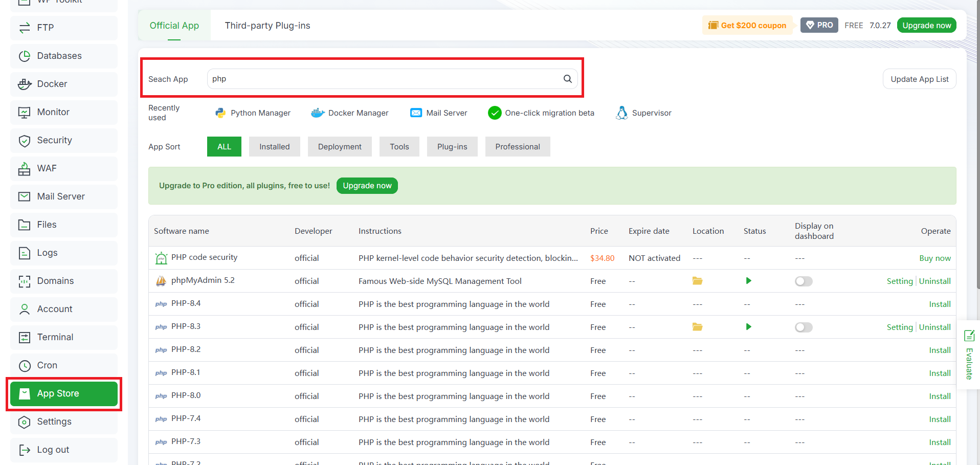Toggle PHP-8.3 display on dashboard switch
This screenshot has width=980, height=465.
pyautogui.click(x=804, y=327)
